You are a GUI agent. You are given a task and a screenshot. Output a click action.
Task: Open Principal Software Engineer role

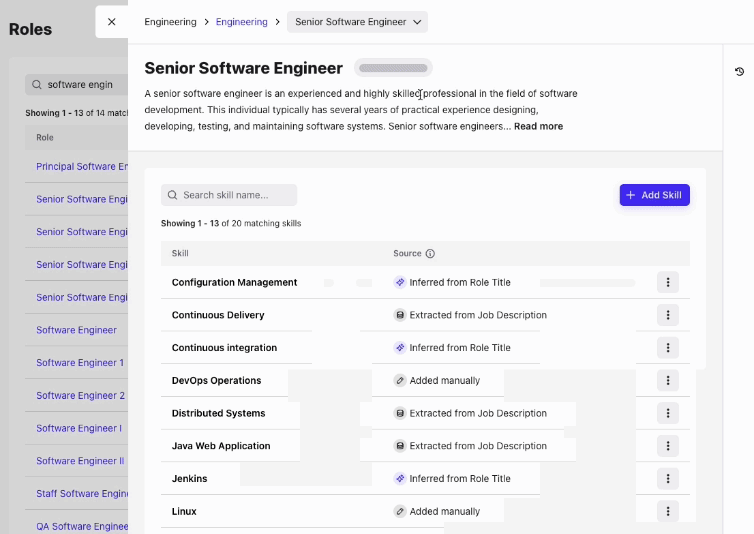82,166
